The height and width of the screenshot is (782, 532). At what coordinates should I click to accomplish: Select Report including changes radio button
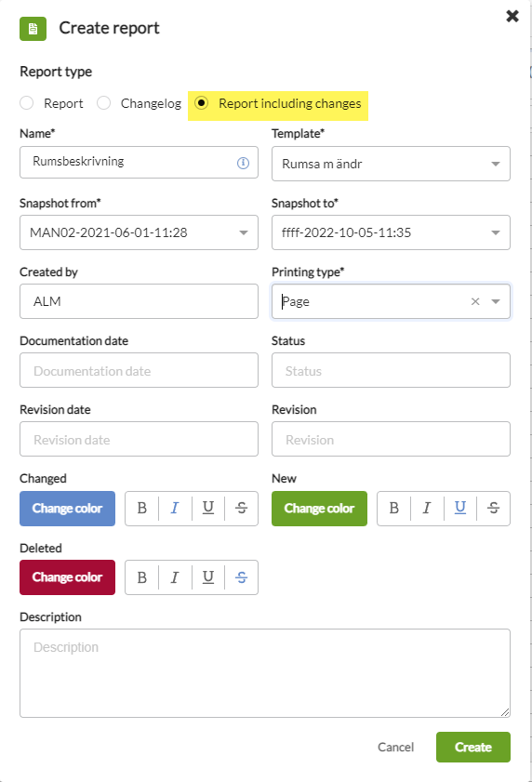(201, 103)
